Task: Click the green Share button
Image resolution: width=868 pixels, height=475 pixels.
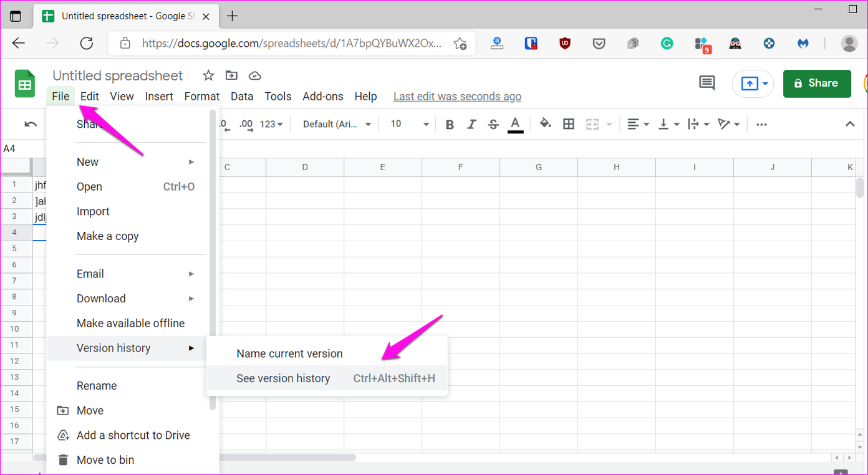Action: [817, 84]
